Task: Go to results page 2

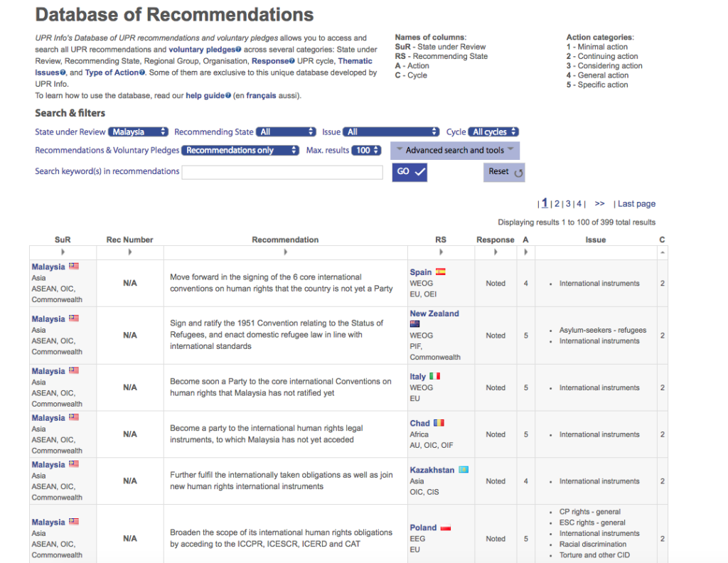Action: (x=557, y=204)
